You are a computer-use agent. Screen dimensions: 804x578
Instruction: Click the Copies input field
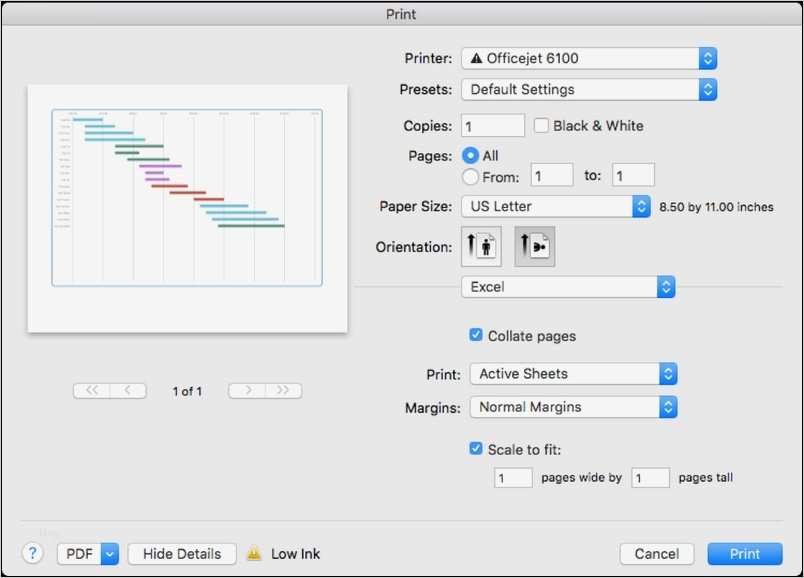(491, 125)
